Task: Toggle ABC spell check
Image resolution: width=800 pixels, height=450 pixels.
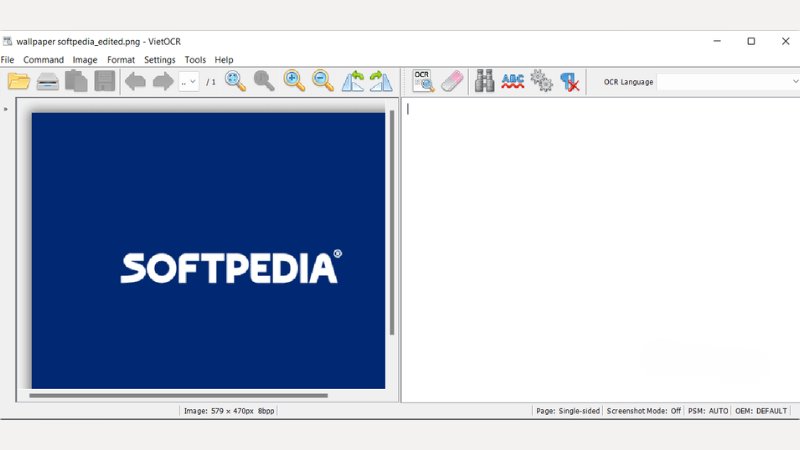Action: pos(513,81)
